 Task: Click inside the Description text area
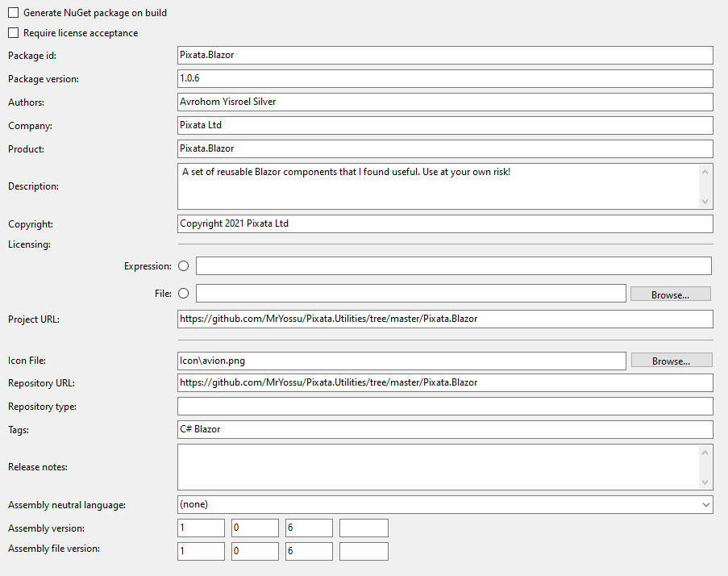point(439,186)
